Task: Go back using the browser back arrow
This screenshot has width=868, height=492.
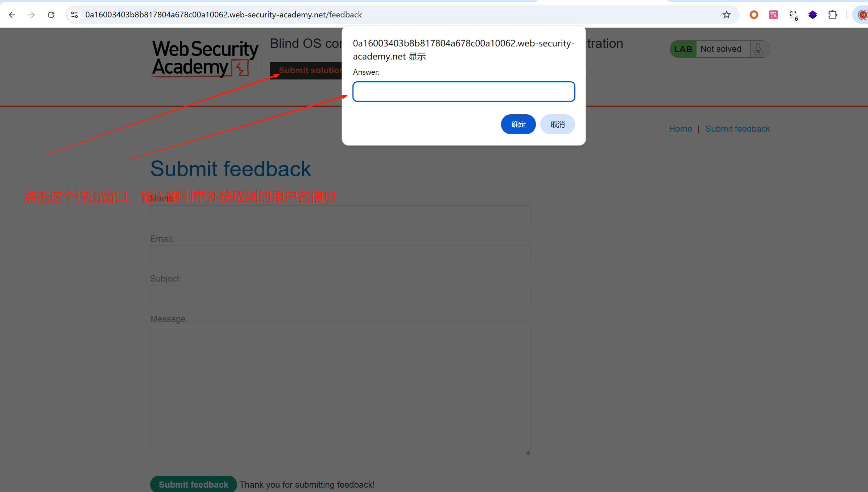Action: coord(12,15)
